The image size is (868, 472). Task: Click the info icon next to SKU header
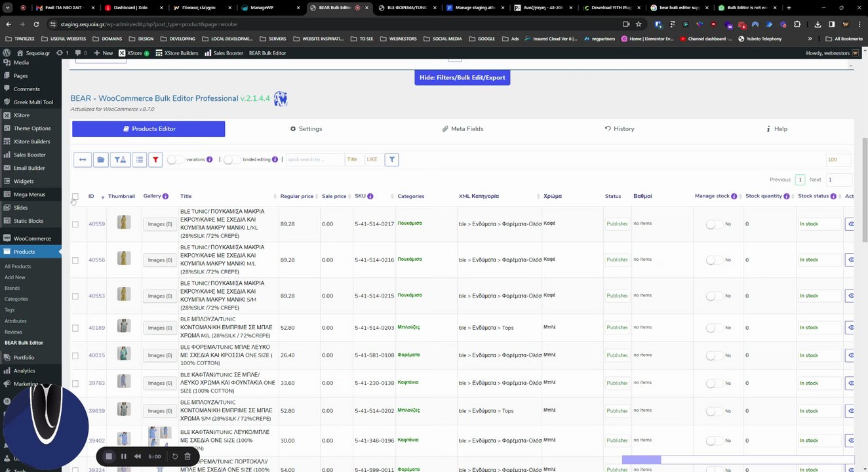370,196
